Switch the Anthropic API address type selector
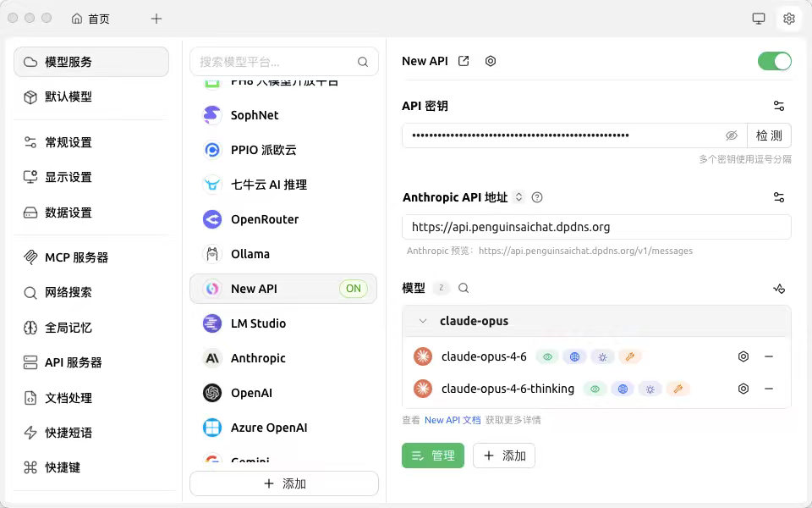 519,197
